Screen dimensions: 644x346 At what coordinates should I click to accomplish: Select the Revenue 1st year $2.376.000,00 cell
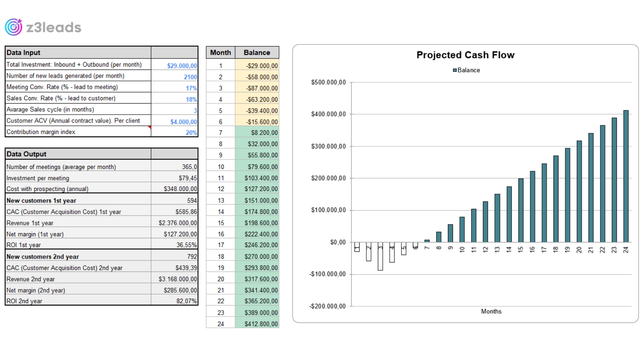click(x=175, y=223)
